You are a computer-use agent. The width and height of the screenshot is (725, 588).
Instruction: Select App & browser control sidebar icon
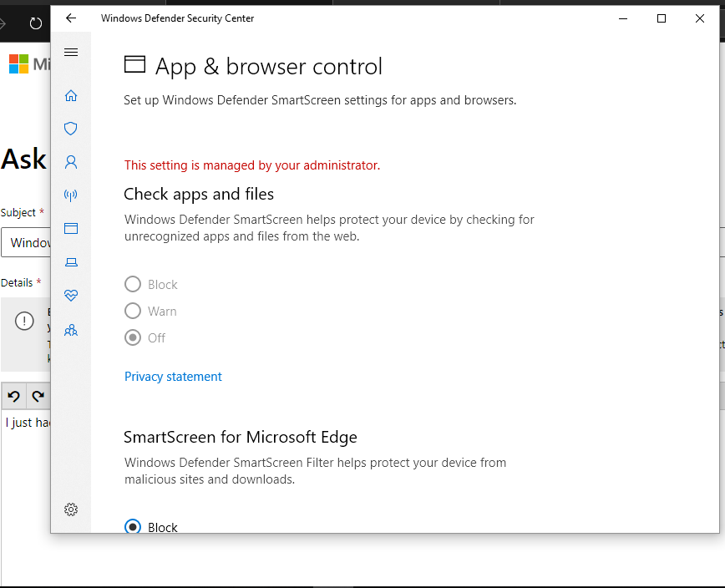click(x=71, y=228)
